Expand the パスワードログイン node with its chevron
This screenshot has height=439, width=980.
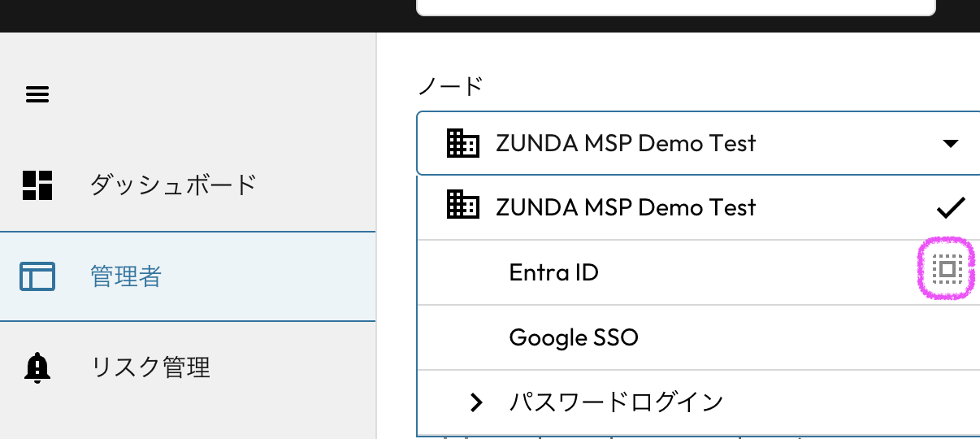pos(477,402)
